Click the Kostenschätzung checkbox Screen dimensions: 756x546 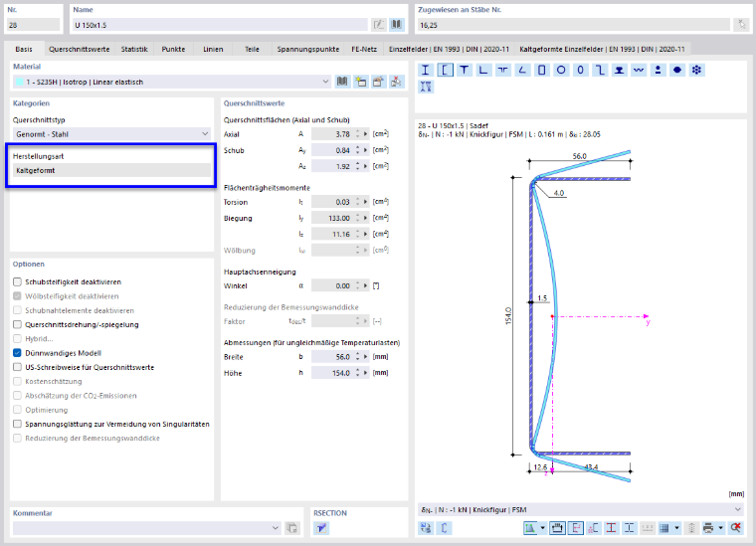17,381
